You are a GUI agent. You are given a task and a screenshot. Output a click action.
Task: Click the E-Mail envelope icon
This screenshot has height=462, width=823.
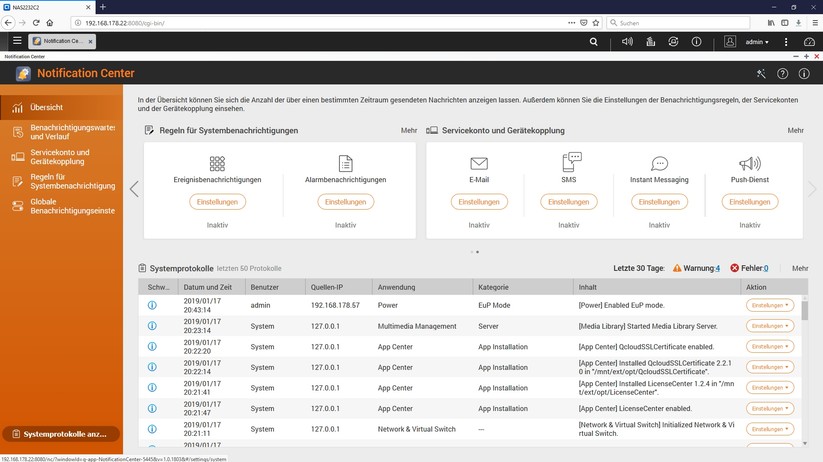pos(479,163)
